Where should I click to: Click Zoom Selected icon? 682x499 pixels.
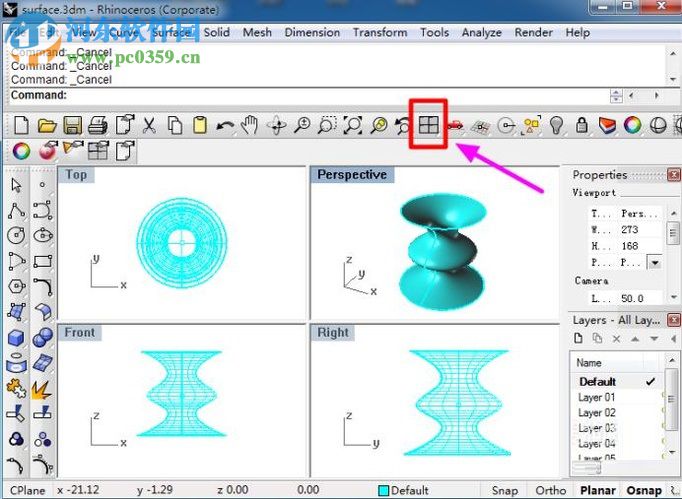pyautogui.click(x=378, y=126)
